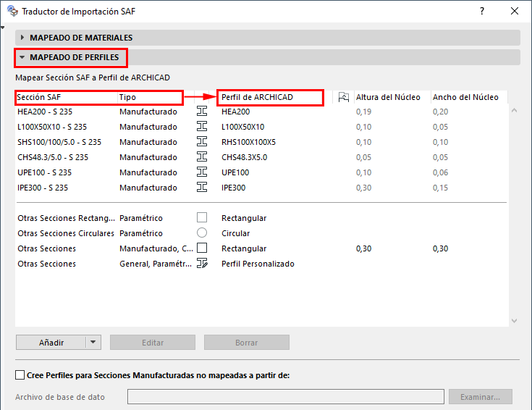Select the HEA200 - S 235 row
This screenshot has height=410, width=532.
tap(262, 112)
